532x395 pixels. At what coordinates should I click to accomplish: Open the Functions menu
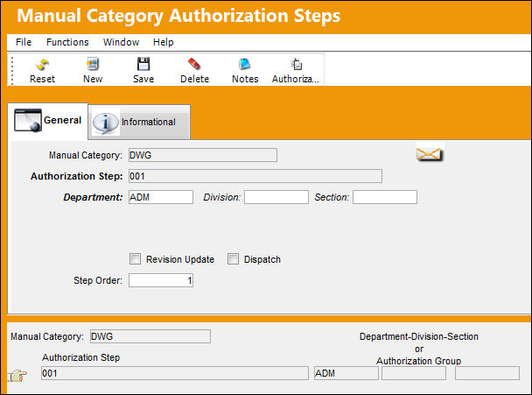[67, 42]
